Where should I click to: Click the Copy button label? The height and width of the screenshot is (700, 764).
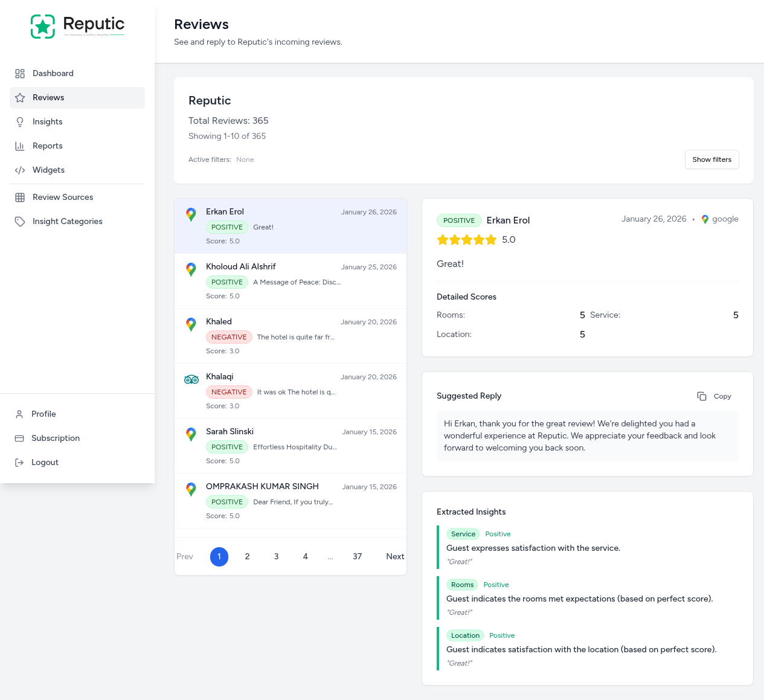pyautogui.click(x=722, y=397)
